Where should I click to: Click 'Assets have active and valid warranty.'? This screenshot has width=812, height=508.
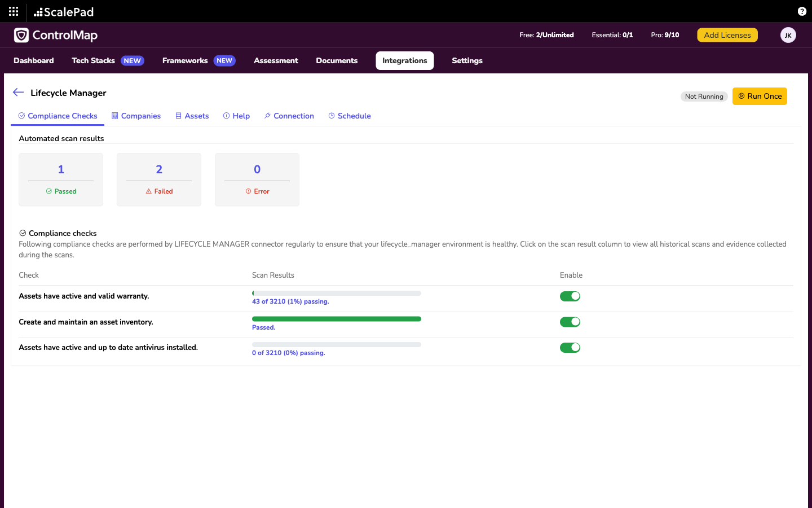click(84, 296)
